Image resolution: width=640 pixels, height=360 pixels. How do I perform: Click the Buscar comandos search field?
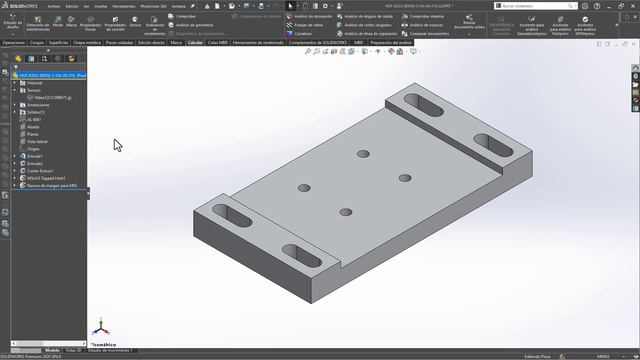click(535, 6)
